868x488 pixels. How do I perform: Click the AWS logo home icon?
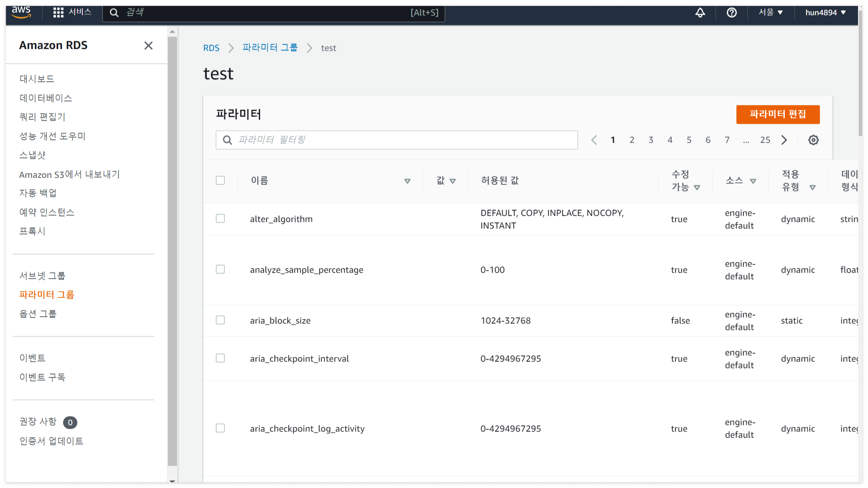[21, 12]
